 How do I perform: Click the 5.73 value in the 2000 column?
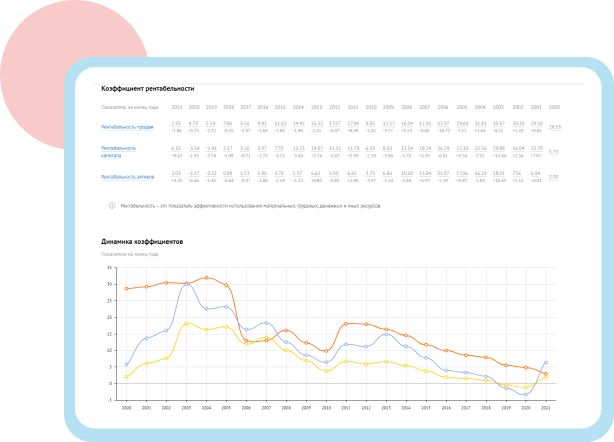(554, 152)
